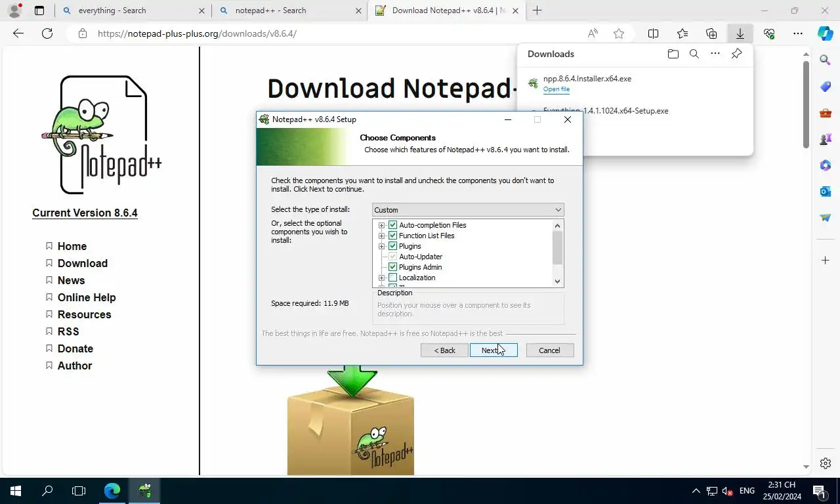Pin the Downloads flyout
The image size is (840, 504).
(736, 54)
